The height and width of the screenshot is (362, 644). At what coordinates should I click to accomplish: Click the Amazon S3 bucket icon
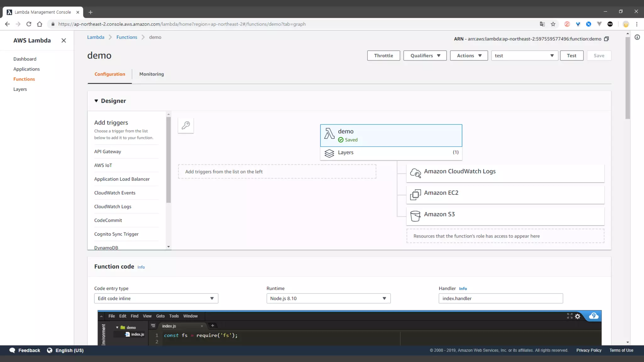tap(415, 216)
